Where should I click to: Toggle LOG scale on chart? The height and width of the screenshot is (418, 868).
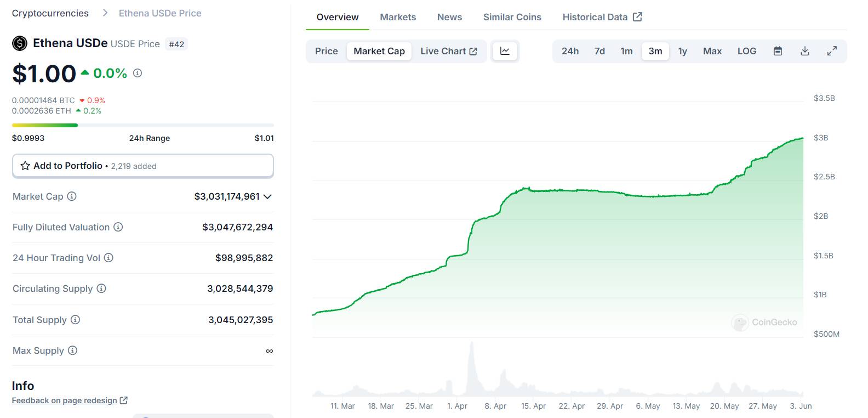747,51
